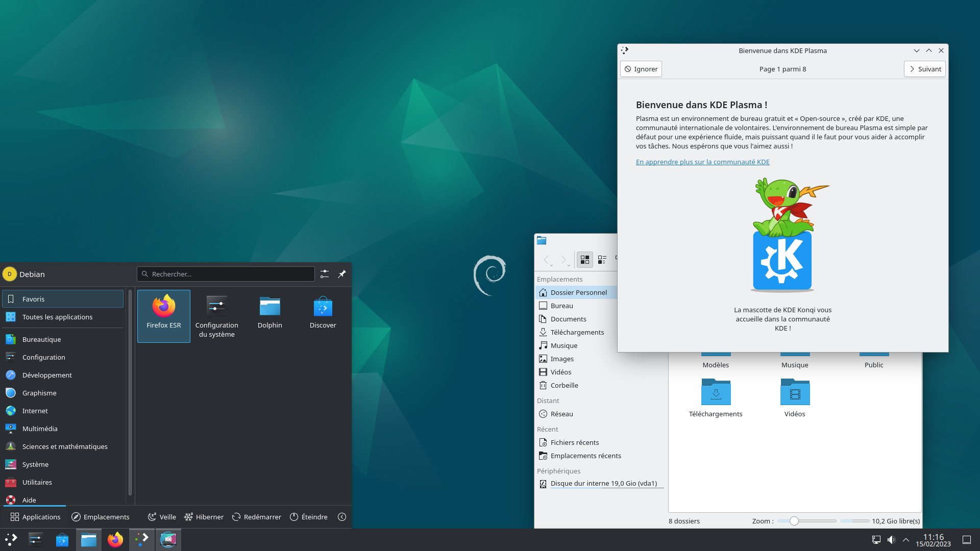980x551 pixels.
Task: Pin the application launcher open
Action: coord(342,274)
